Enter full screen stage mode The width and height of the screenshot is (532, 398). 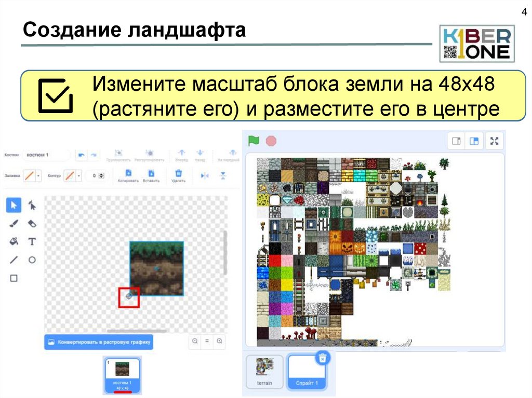[495, 141]
